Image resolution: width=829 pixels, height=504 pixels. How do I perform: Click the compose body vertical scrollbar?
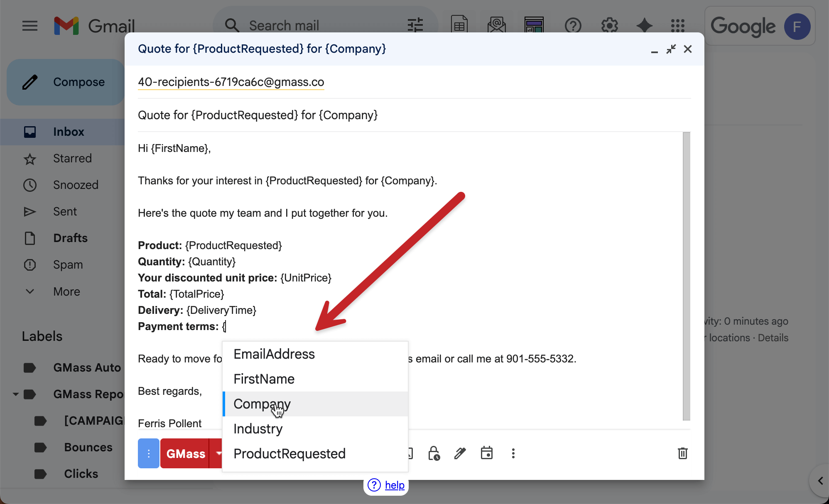(686, 276)
